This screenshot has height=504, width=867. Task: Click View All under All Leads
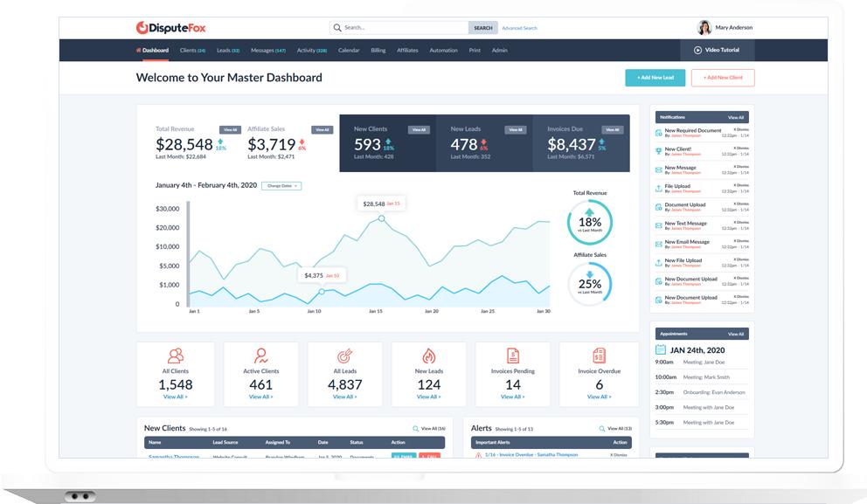(344, 397)
